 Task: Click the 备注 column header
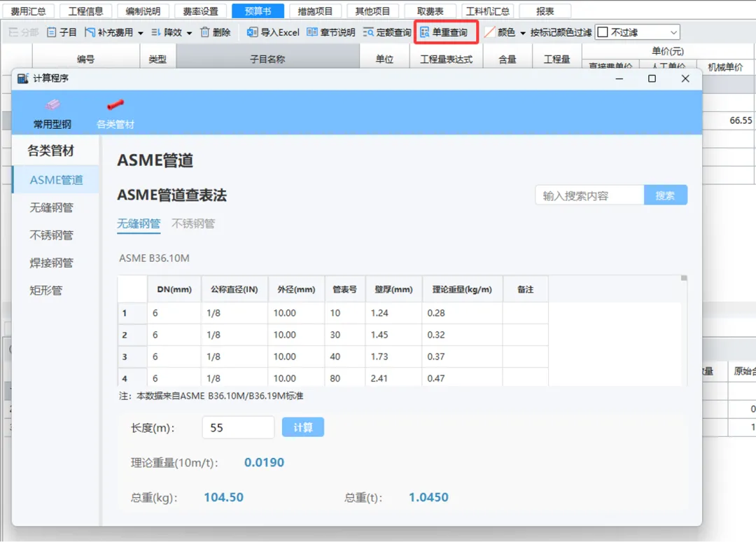[x=525, y=289]
